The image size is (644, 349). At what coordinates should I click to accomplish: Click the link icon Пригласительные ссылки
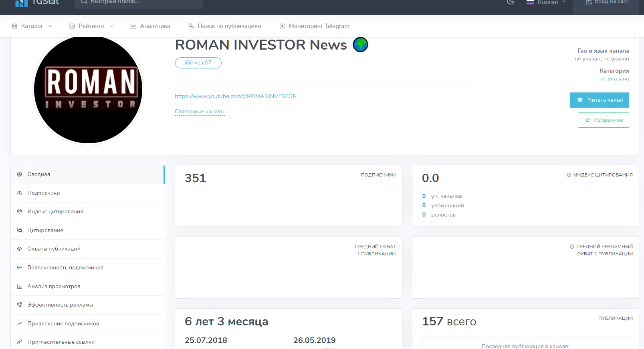tap(19, 342)
